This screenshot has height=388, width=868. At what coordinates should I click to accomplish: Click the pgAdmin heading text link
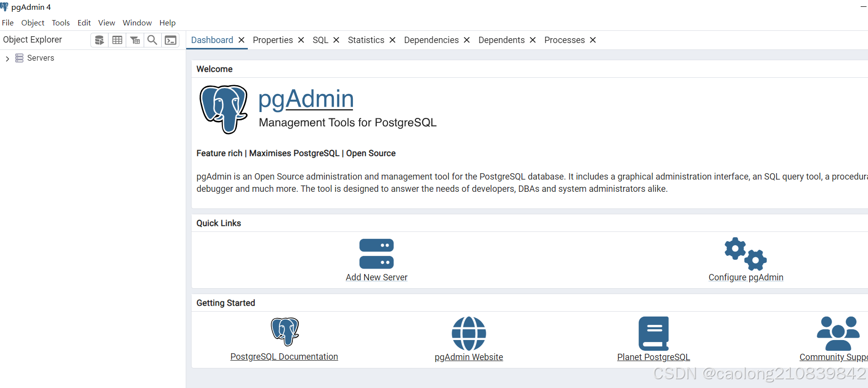[x=306, y=99]
